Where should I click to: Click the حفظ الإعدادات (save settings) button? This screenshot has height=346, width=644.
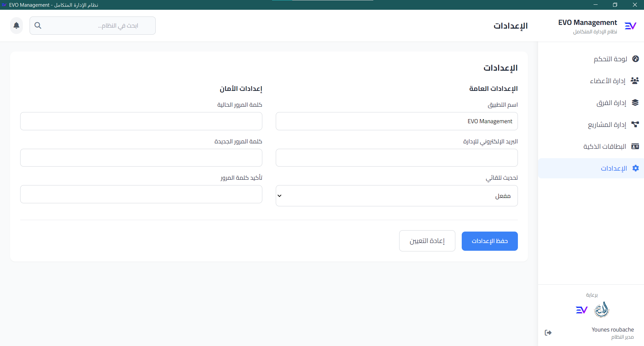click(490, 241)
